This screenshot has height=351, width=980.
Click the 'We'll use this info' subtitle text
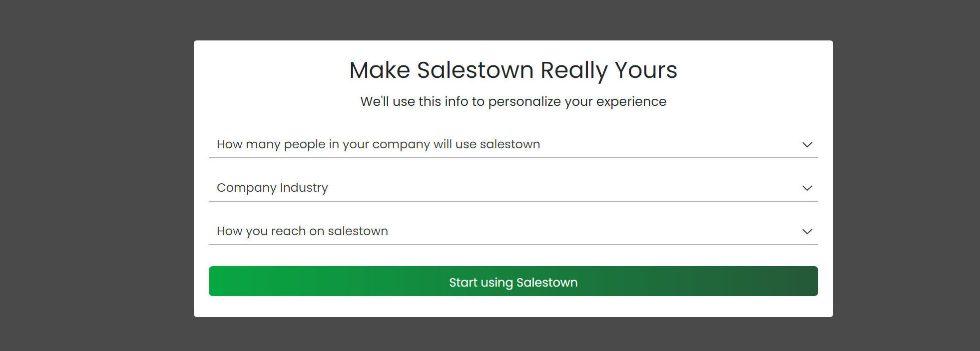point(513,101)
